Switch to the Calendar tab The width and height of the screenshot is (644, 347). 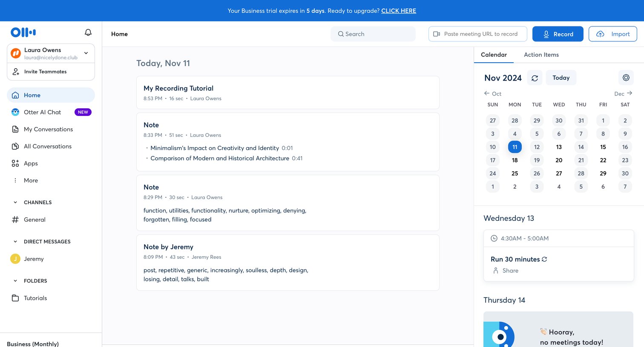494,55
